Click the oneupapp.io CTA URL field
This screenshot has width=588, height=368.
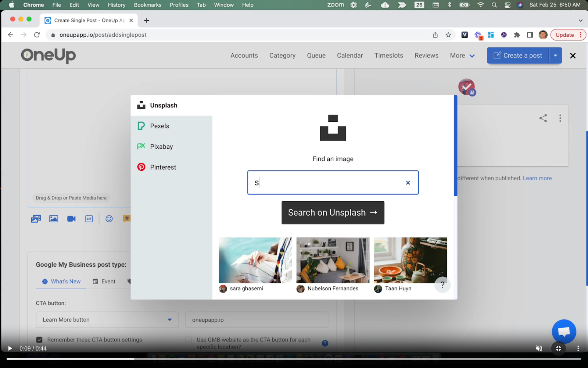click(x=257, y=320)
